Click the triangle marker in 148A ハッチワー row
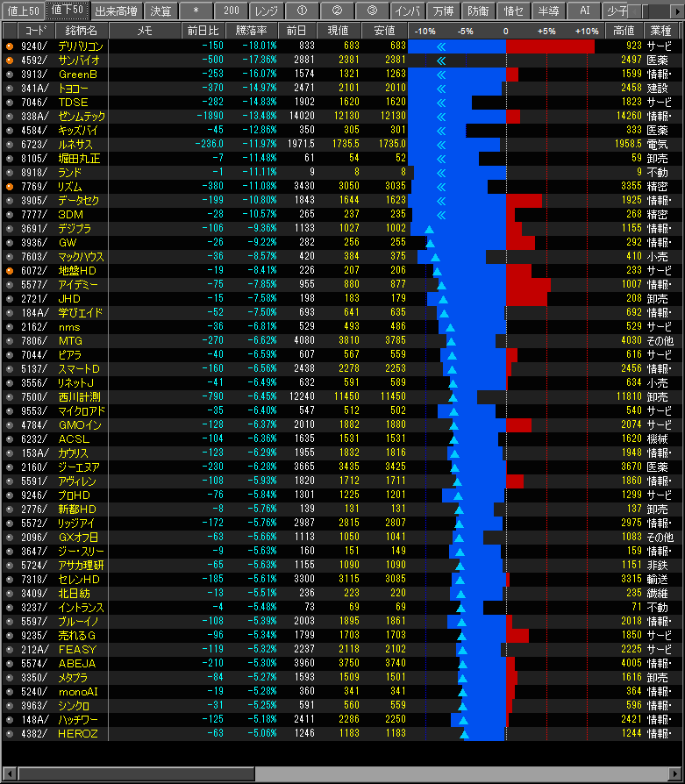 coord(463,720)
